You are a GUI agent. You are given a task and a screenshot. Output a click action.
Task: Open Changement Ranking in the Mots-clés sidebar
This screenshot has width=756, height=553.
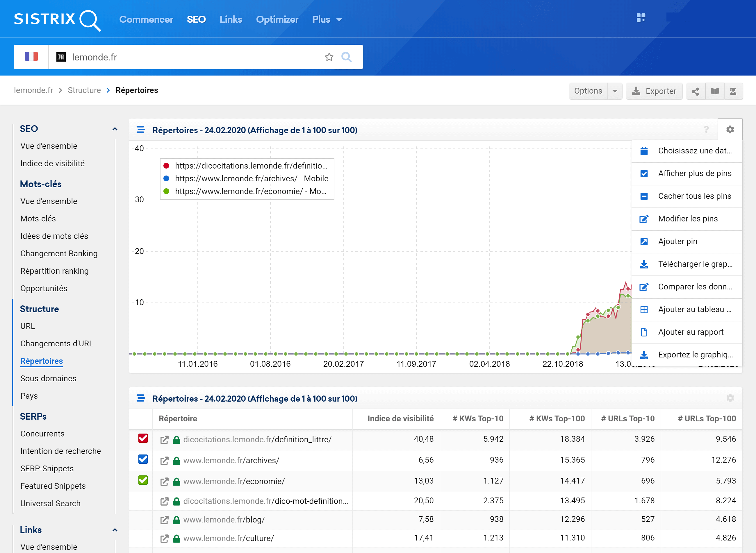pos(59,254)
